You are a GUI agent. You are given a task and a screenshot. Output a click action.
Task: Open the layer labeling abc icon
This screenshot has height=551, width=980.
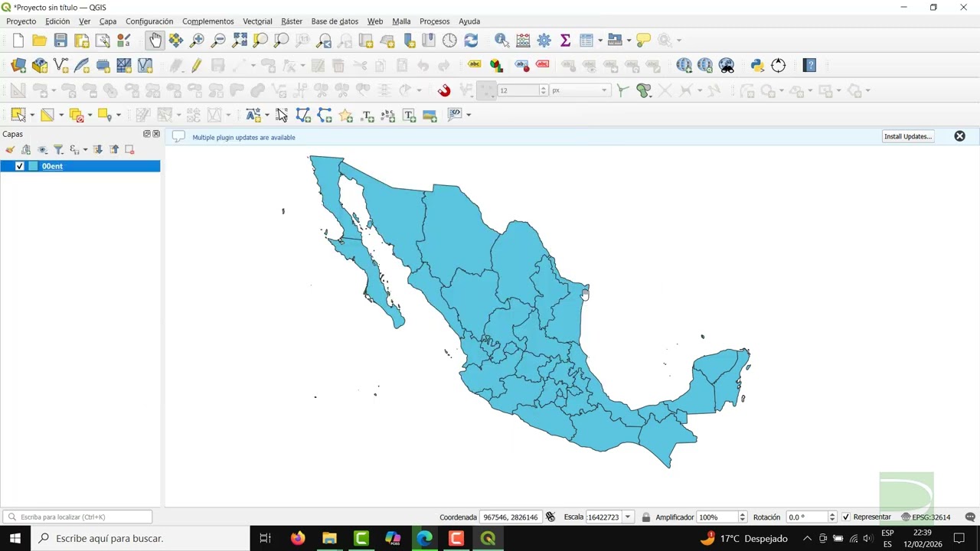[475, 66]
